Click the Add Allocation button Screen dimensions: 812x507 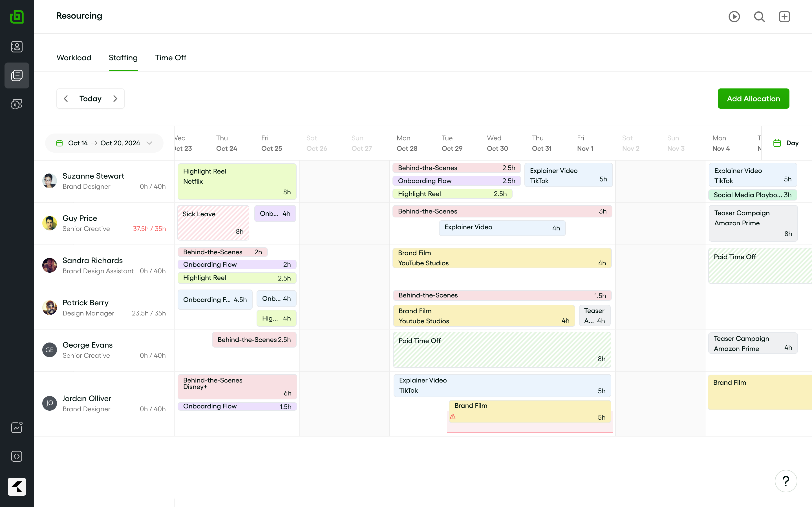(753, 99)
